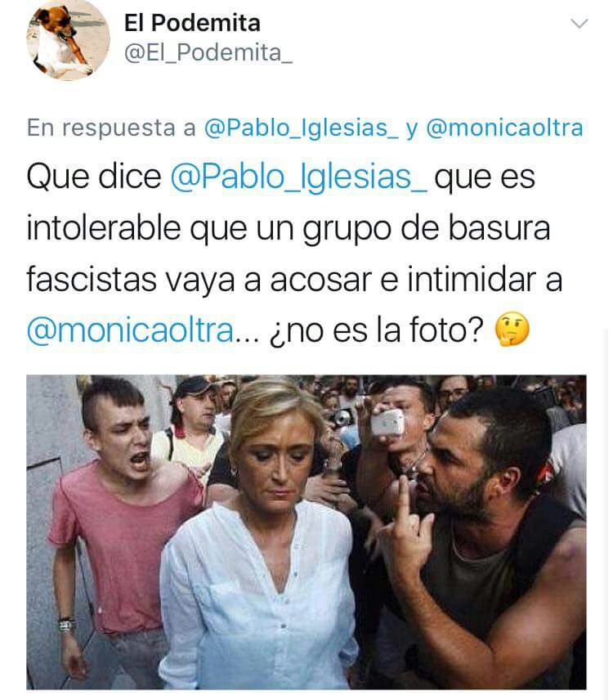This screenshot has height=700, width=613.
Task: Open the attached crowd photo
Action: click(x=306, y=532)
